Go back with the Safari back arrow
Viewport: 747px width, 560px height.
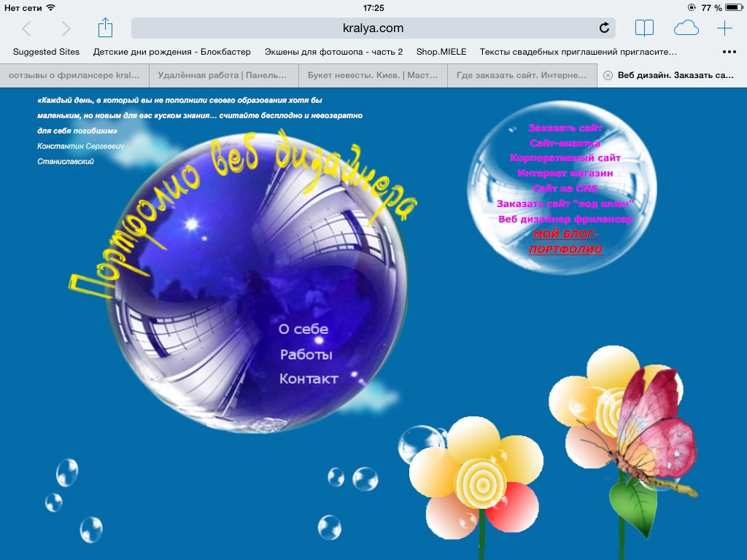click(x=27, y=28)
